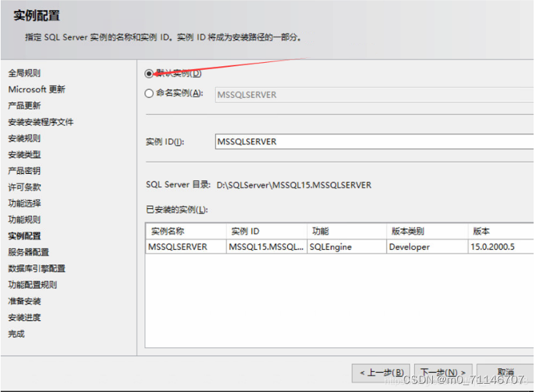
Task: Click the 版本类别 column header
Action: coord(427,231)
